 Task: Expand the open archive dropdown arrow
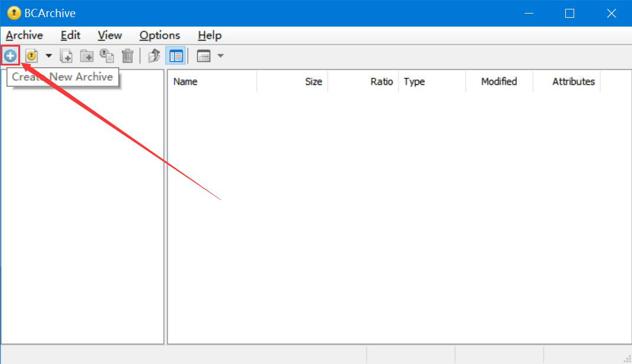tap(48, 55)
